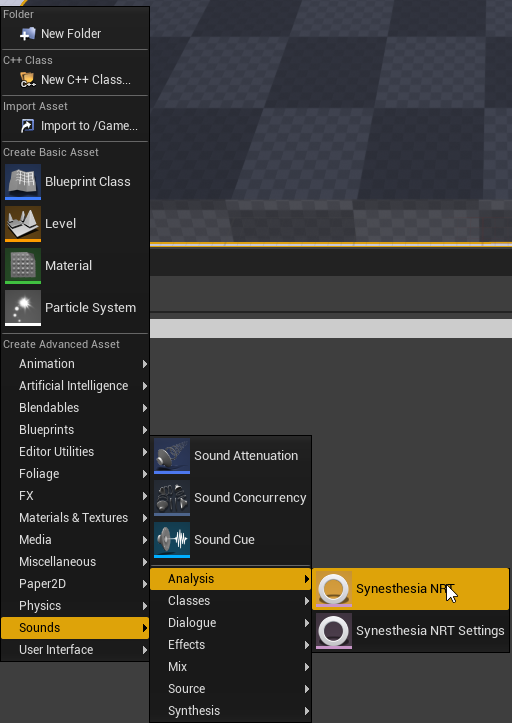Click the New C++ Class icon
512x723 pixels.
[27, 80]
